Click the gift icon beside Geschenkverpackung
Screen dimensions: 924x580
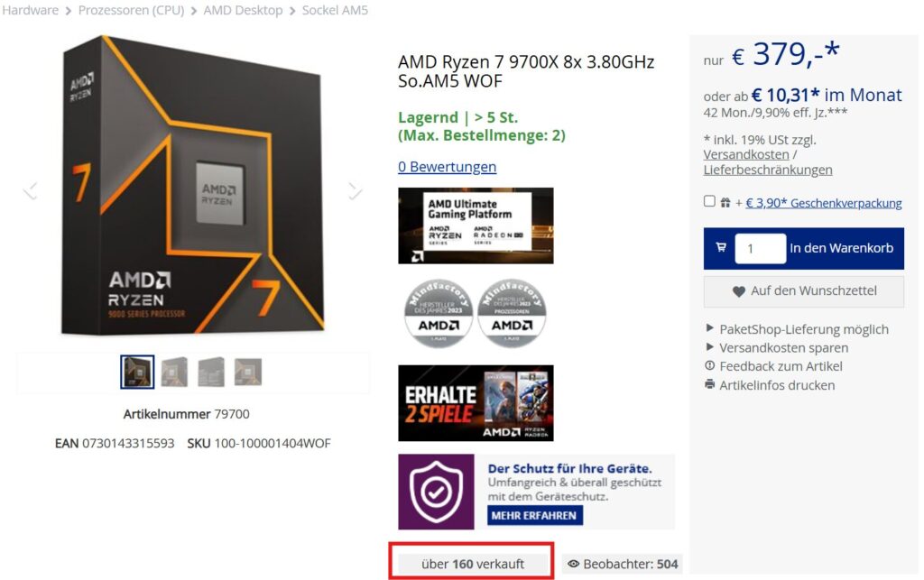pyautogui.click(x=725, y=203)
